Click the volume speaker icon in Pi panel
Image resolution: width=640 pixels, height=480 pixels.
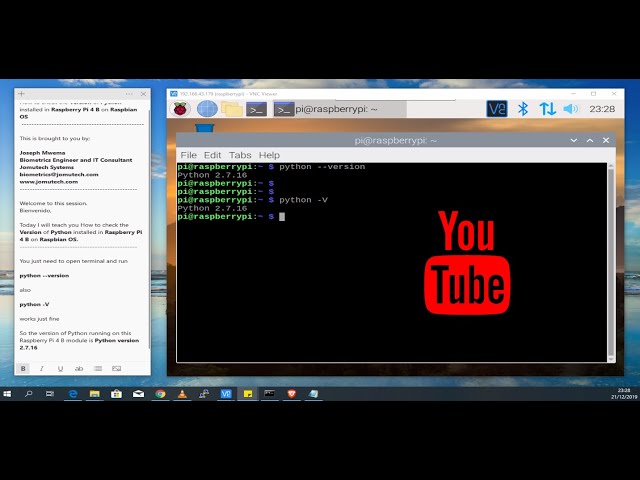point(571,109)
